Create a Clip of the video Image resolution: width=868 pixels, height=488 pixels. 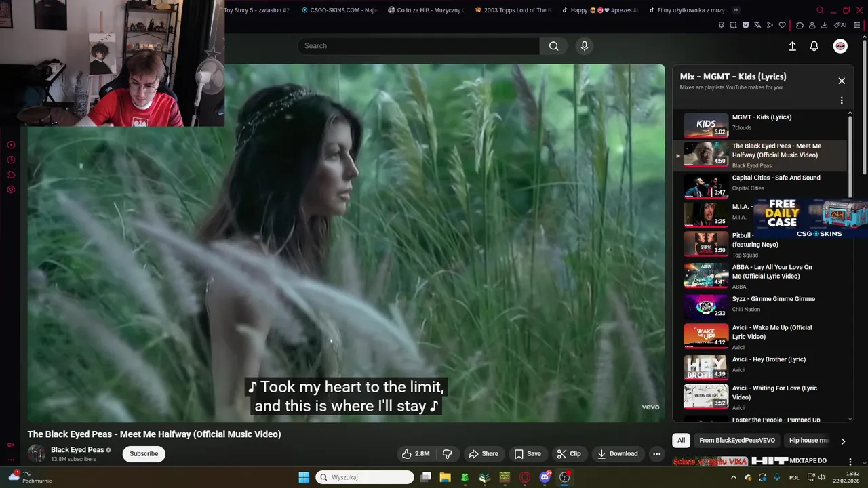coord(569,454)
